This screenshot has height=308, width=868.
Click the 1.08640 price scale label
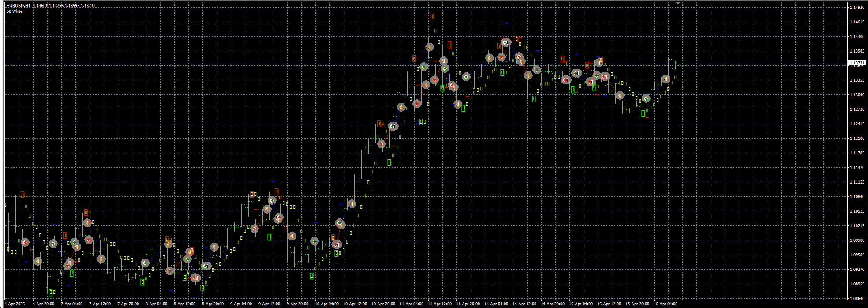click(857, 299)
